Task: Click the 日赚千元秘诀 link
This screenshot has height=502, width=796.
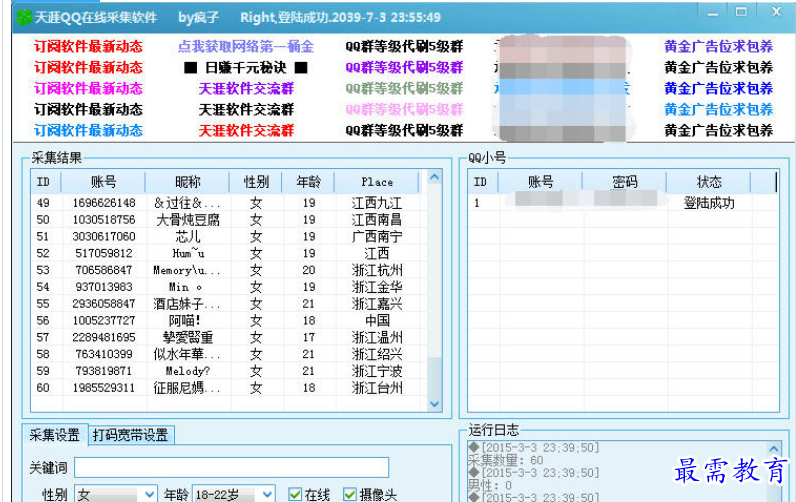Action: point(246,68)
